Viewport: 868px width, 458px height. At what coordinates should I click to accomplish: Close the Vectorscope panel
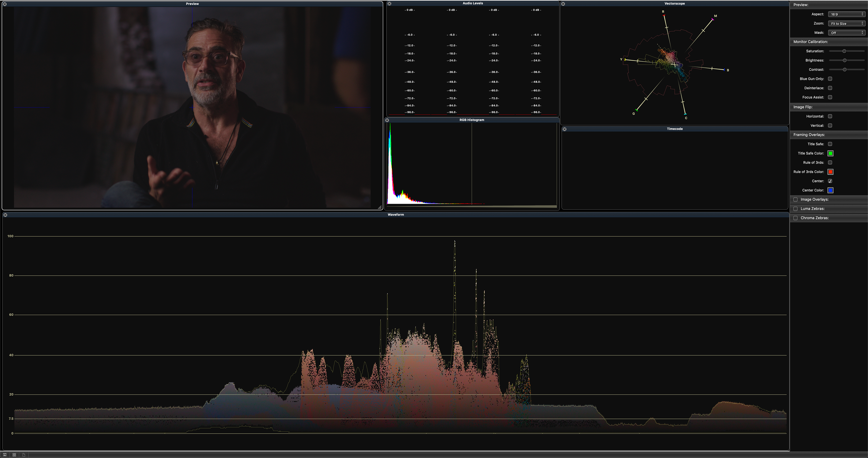pyautogui.click(x=563, y=4)
